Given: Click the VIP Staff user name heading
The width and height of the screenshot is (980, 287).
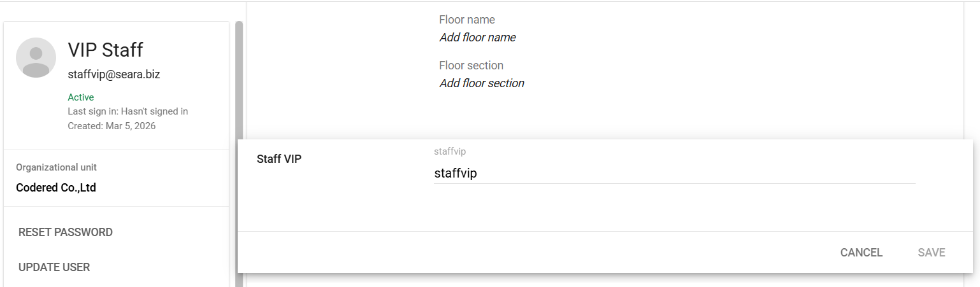Looking at the screenshot, I should click(105, 50).
